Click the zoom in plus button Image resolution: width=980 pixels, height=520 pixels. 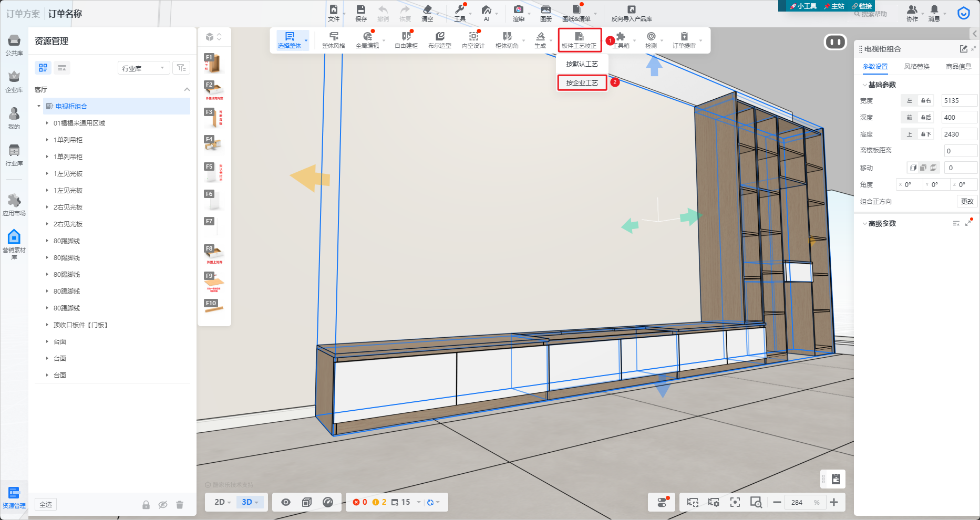point(834,503)
